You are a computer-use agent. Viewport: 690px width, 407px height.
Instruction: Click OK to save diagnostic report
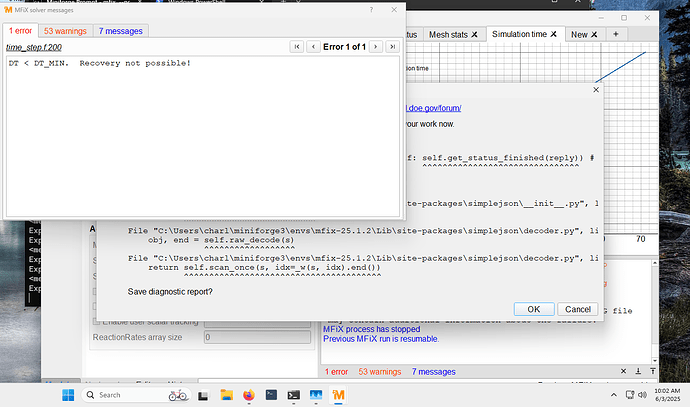point(534,309)
